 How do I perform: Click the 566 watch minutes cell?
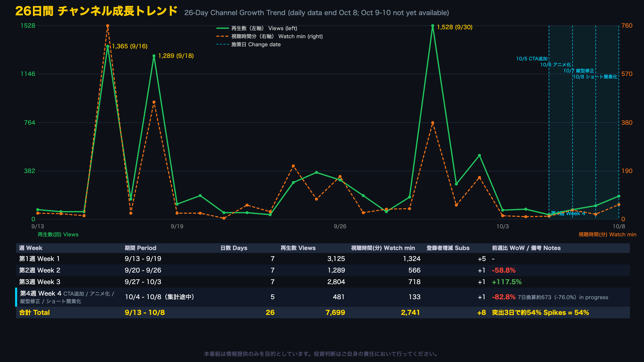(x=414, y=270)
